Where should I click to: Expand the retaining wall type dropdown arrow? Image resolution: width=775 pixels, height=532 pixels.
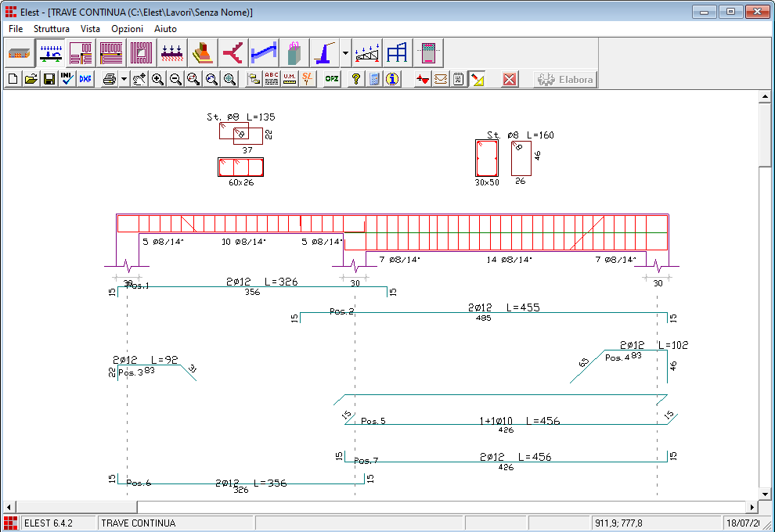(345, 52)
